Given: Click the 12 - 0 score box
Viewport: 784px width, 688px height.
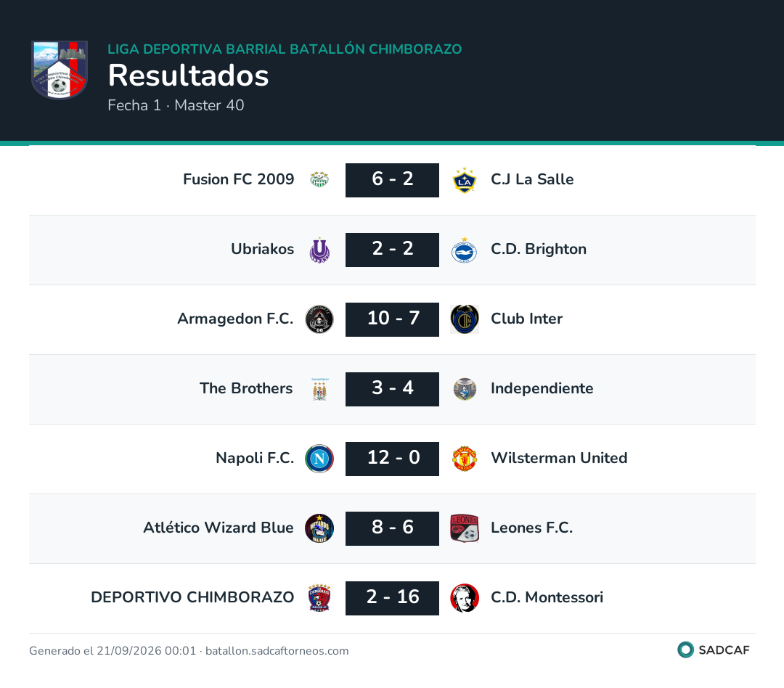Looking at the screenshot, I should [x=393, y=459].
